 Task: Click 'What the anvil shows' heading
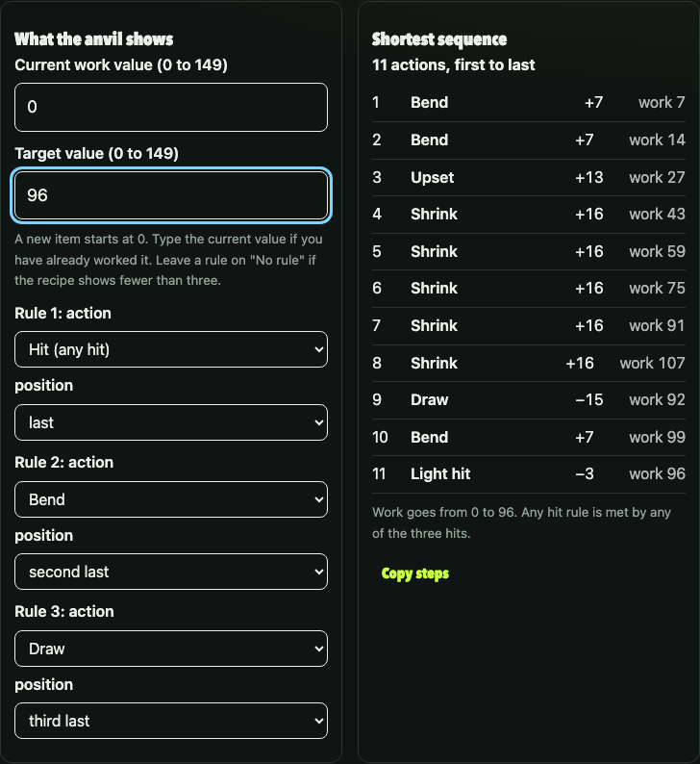[94, 39]
